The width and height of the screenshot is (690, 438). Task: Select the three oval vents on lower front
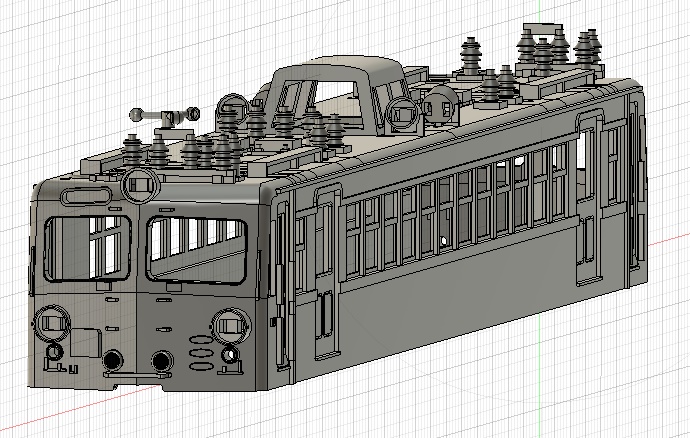(x=202, y=353)
